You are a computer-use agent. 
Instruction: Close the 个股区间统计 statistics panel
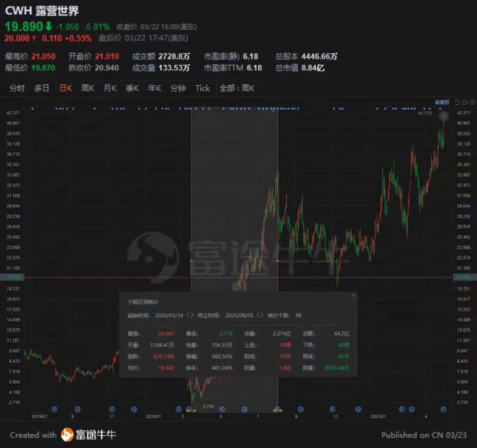click(x=354, y=295)
